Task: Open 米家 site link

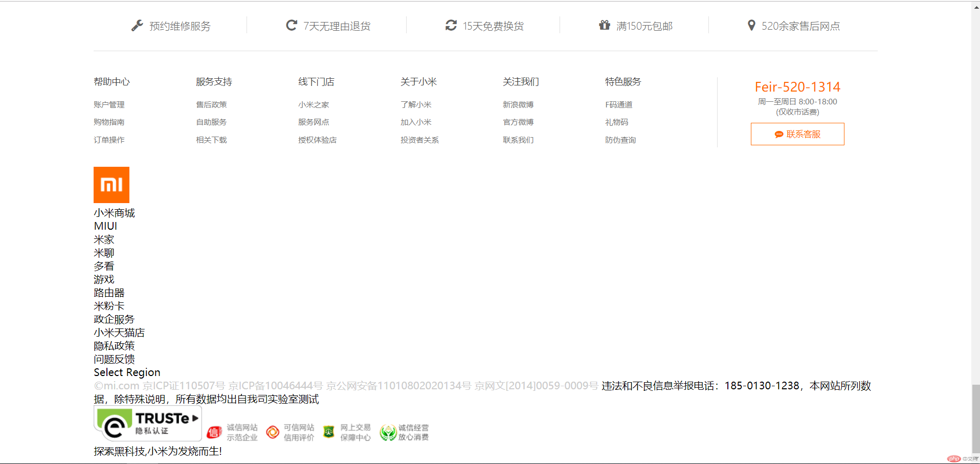Action: point(104,239)
